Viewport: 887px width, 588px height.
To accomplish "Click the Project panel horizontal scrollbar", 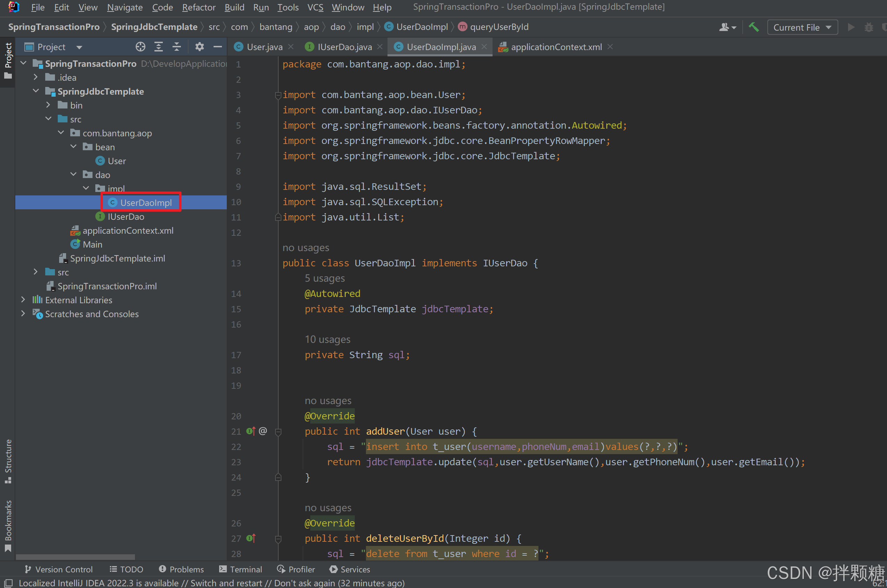I will (x=75, y=557).
